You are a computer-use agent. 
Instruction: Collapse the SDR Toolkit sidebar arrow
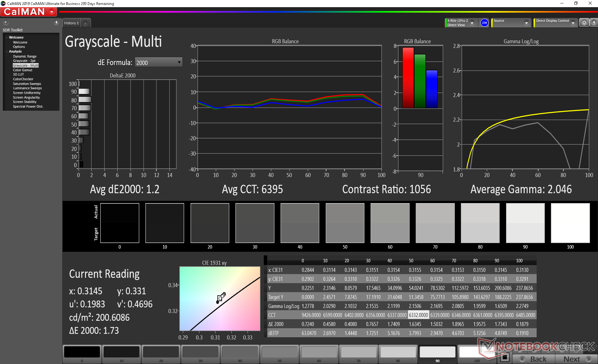[x=56, y=22]
